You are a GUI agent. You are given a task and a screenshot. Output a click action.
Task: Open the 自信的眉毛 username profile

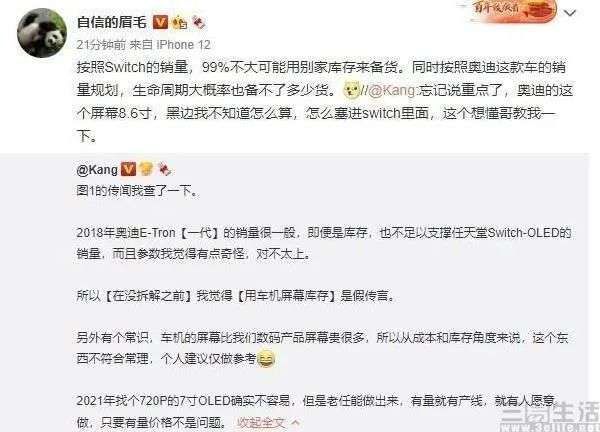tap(111, 22)
